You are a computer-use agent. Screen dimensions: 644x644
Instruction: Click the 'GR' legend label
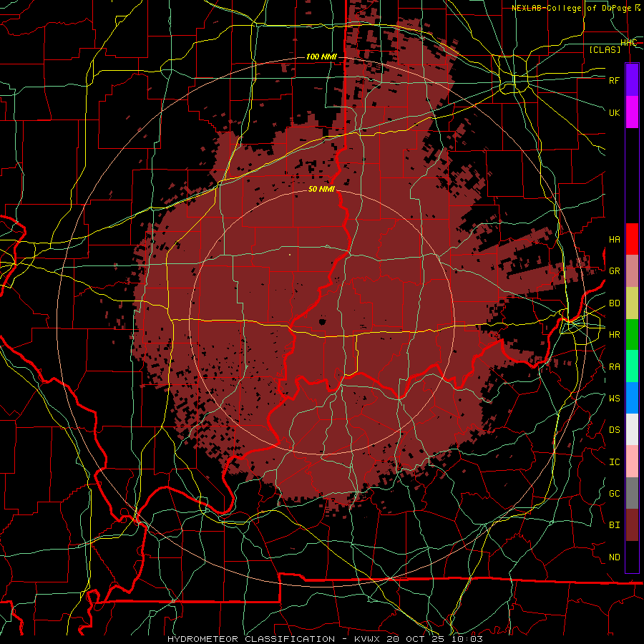point(614,271)
